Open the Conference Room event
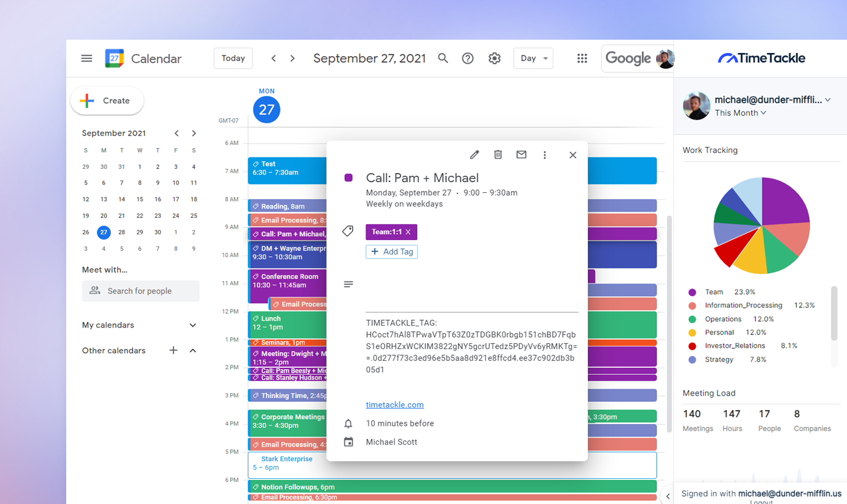Image resolution: width=847 pixels, height=504 pixels. pyautogui.click(x=287, y=283)
